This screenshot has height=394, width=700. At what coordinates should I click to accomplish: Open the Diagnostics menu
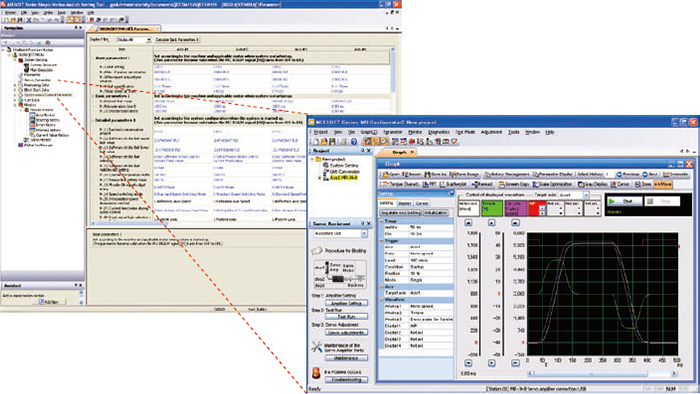pyautogui.click(x=439, y=132)
